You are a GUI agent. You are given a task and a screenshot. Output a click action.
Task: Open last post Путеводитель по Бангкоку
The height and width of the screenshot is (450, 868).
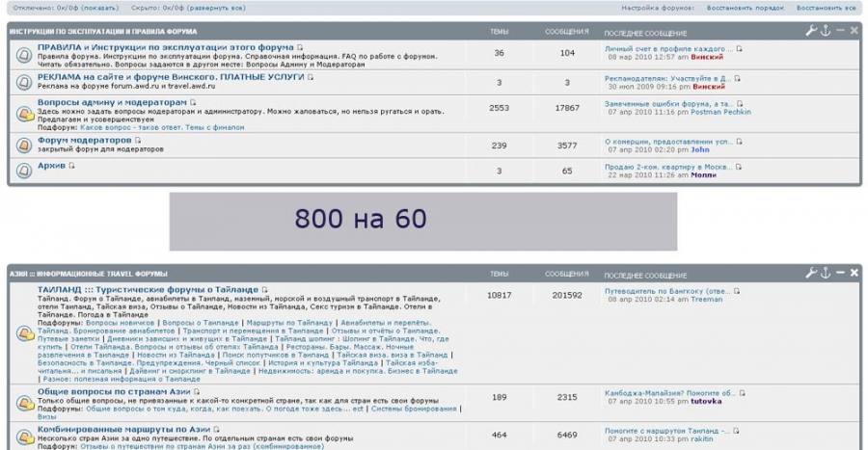pos(667,291)
